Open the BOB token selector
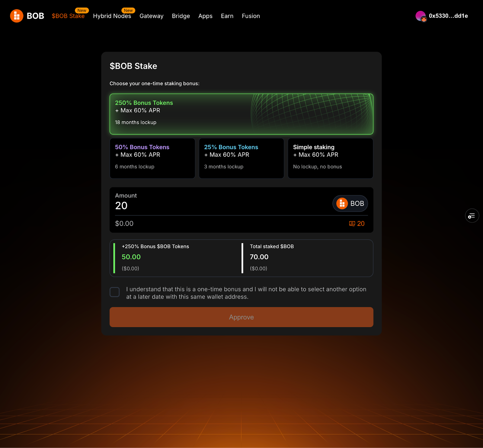483x448 pixels. tap(350, 203)
